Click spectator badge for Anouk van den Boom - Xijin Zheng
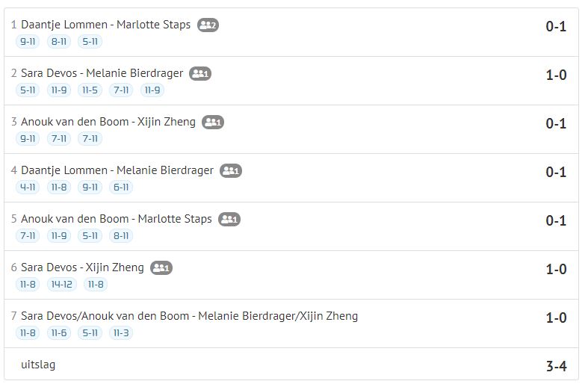The height and width of the screenshot is (384, 588). (213, 123)
